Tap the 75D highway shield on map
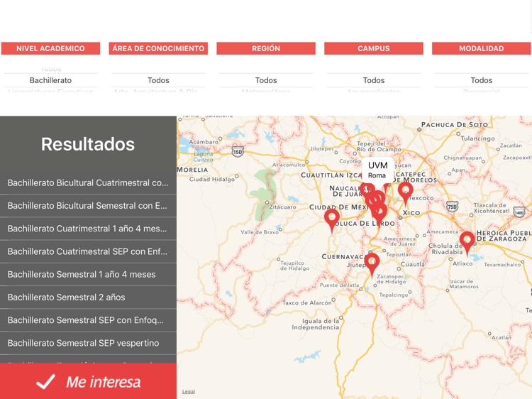The width and height of the screenshot is (532, 399). (x=452, y=207)
